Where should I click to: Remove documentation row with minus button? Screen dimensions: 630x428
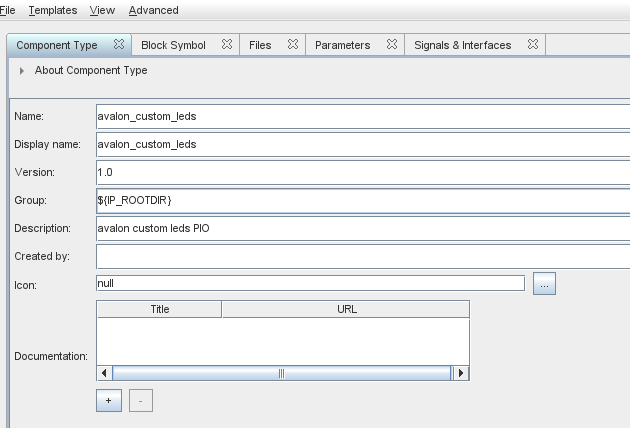coord(141,401)
